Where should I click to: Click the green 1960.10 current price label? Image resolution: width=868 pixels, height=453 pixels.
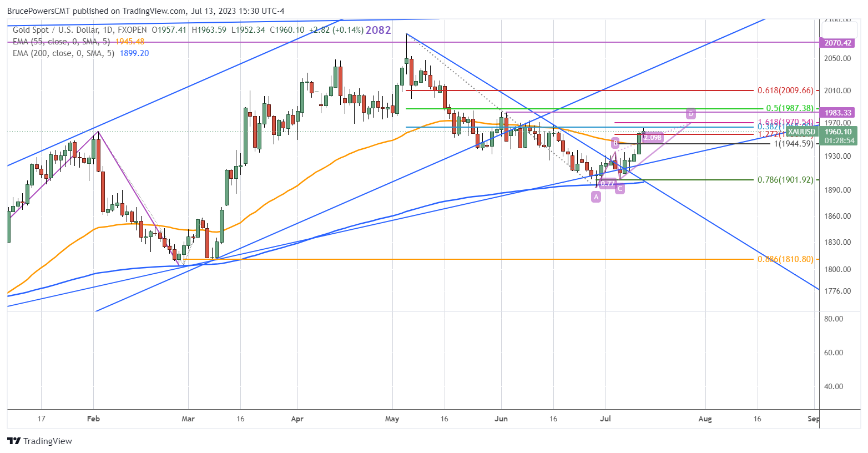tap(838, 132)
